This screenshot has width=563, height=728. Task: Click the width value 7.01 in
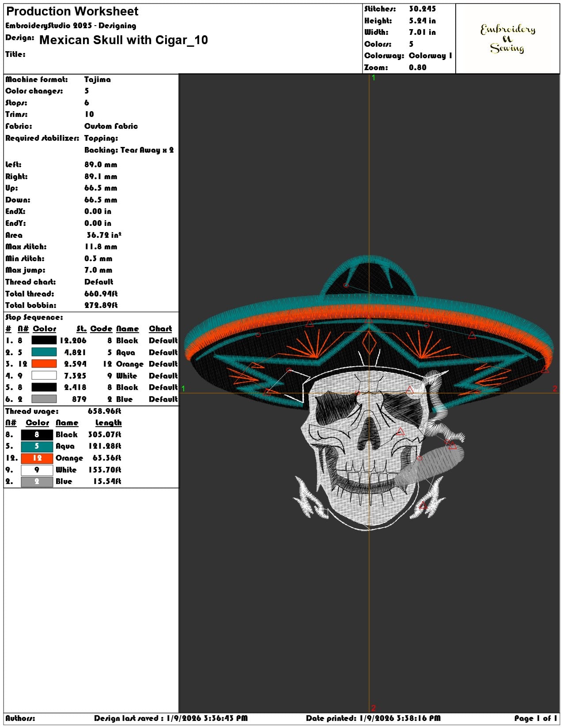(422, 32)
